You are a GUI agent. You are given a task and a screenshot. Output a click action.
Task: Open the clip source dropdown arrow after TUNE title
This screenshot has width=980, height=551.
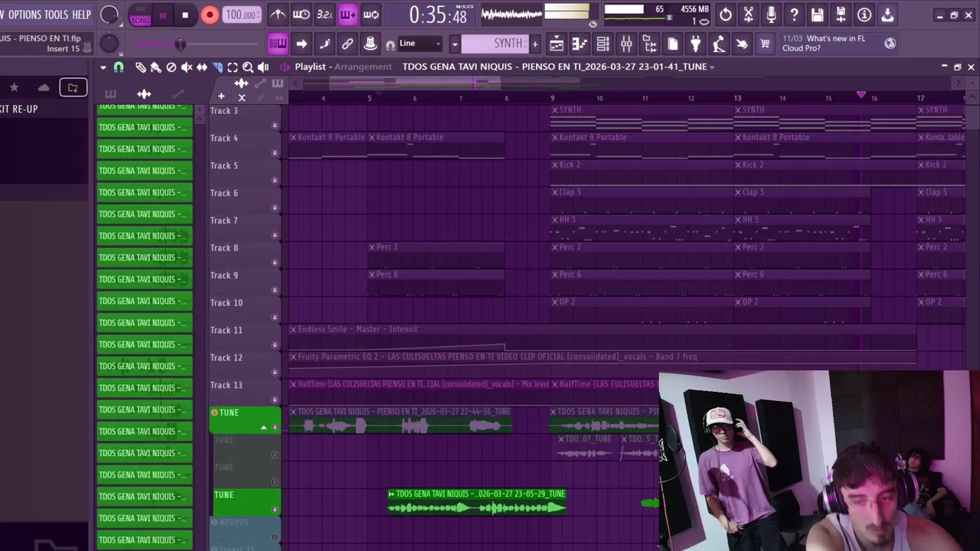coord(712,67)
